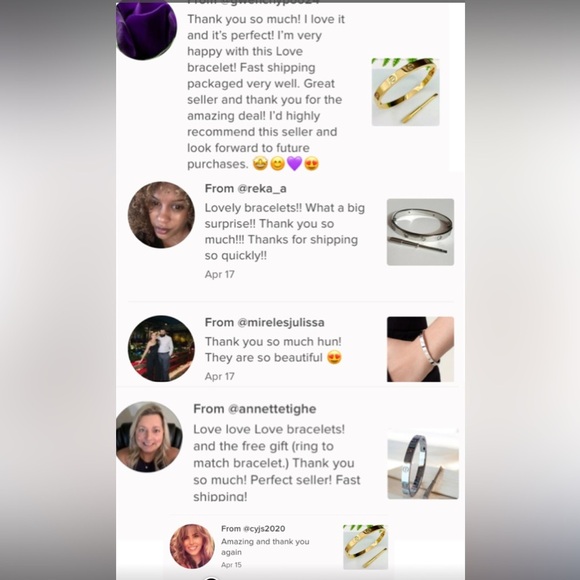580x580 pixels.
Task: View small gold bracelet thumbnail by @cyjs2020
Action: click(365, 547)
